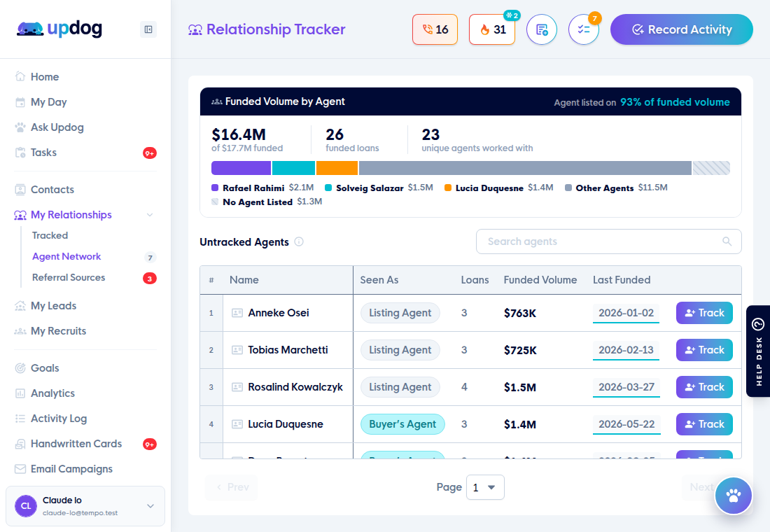Track agent Lucia Duquesne

tap(704, 424)
